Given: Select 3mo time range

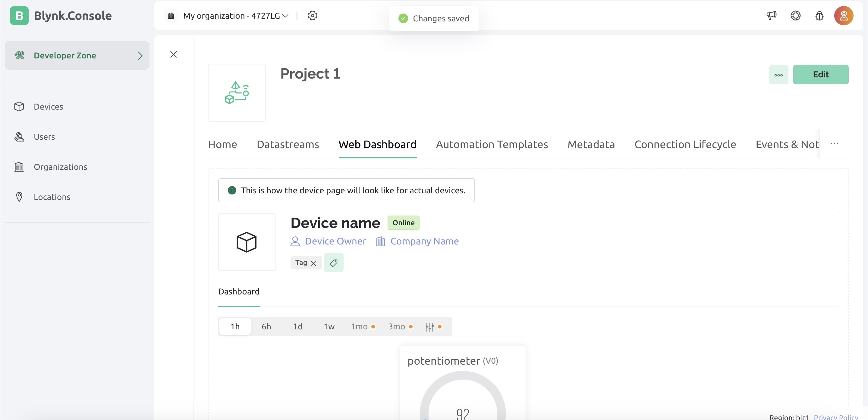Looking at the screenshot, I should coord(400,326).
